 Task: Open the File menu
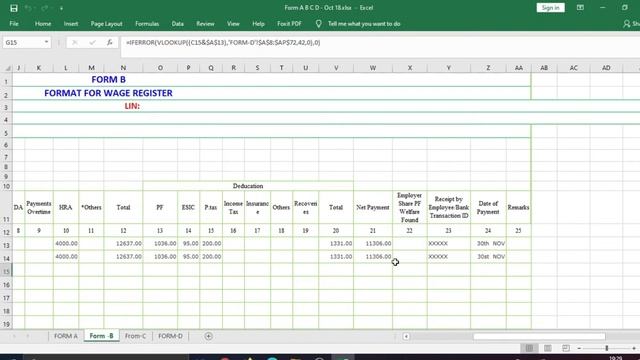[14, 24]
